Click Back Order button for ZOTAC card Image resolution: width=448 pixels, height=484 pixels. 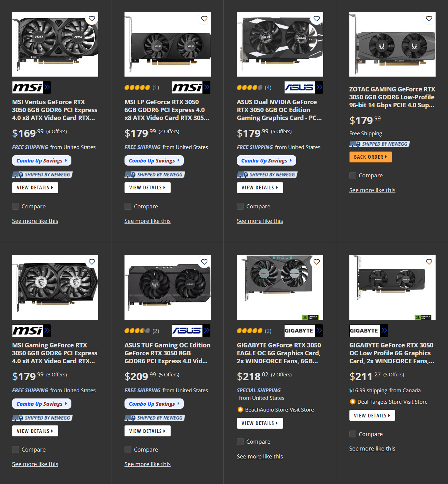click(x=370, y=157)
